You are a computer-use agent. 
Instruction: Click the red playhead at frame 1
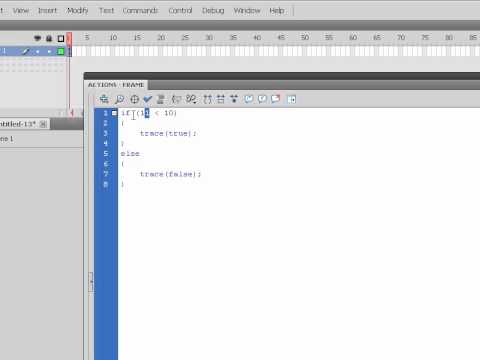69,39
